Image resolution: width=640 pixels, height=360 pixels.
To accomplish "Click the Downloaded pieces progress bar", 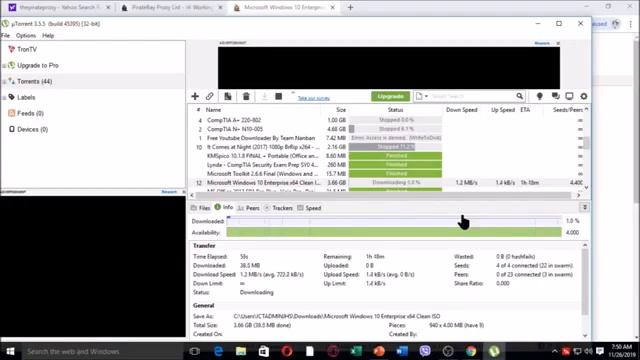I will click(394, 221).
